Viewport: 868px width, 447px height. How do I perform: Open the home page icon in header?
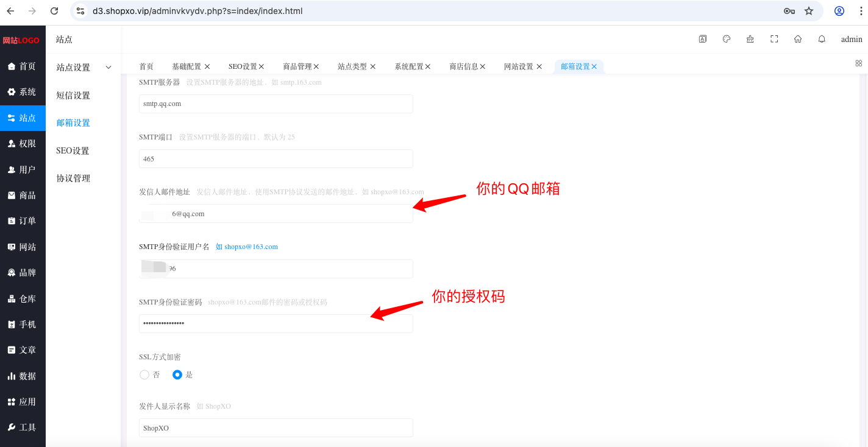click(798, 39)
